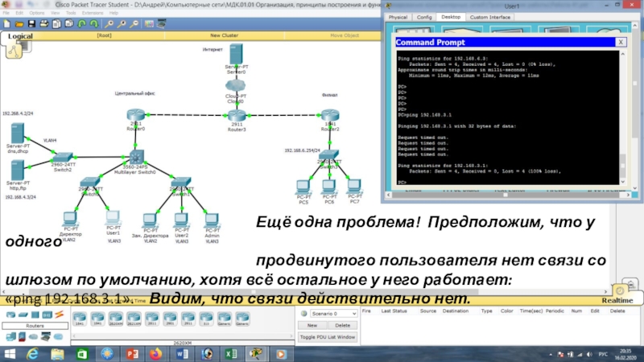Click the New file toolbar icon
The image size is (644, 362).
click(7, 24)
